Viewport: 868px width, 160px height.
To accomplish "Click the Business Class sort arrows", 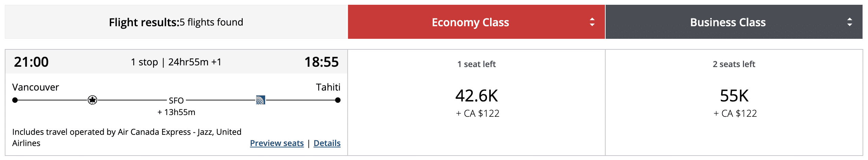I will click(x=849, y=22).
